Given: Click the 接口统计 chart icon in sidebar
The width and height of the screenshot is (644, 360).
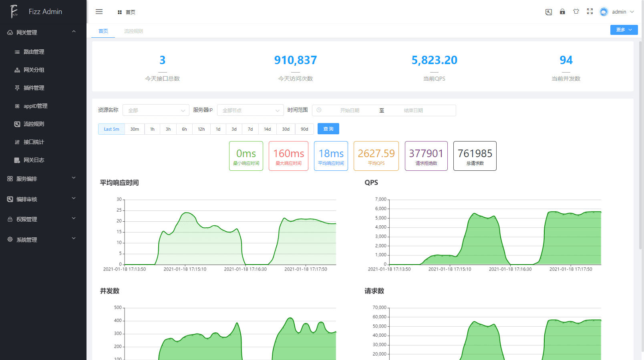Looking at the screenshot, I should click(x=17, y=142).
